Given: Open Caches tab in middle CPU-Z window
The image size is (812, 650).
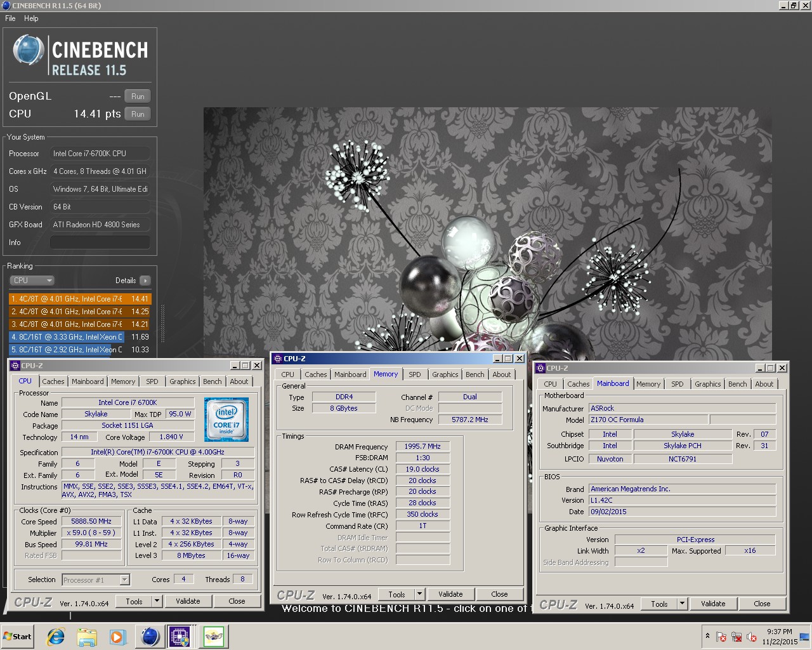Looking at the screenshot, I should [x=316, y=375].
